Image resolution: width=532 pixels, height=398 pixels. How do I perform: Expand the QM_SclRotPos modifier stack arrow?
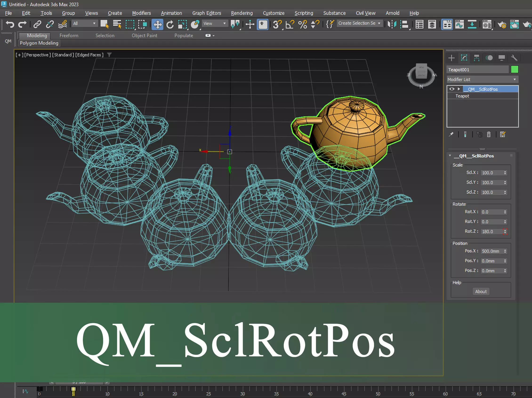(459, 89)
